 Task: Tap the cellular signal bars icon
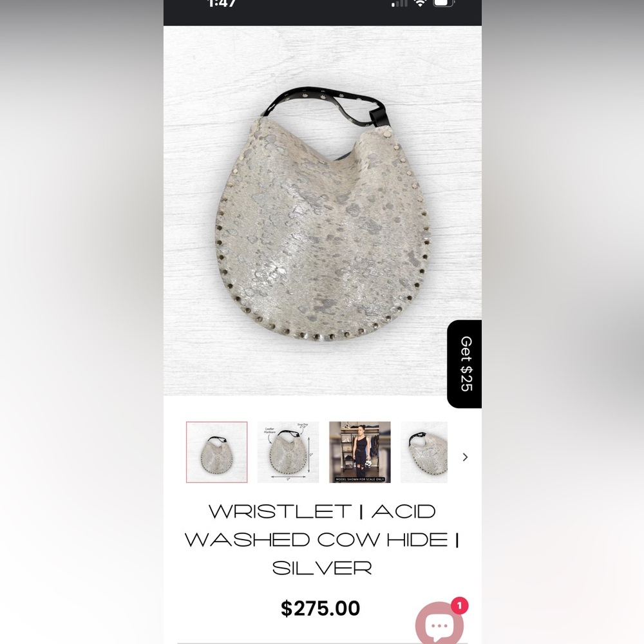(x=399, y=4)
